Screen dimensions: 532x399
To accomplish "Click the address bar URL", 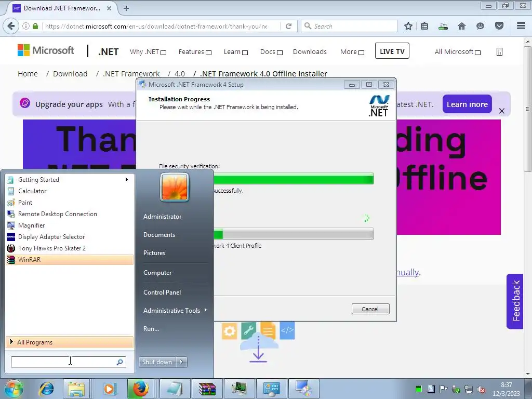I will tap(156, 26).
